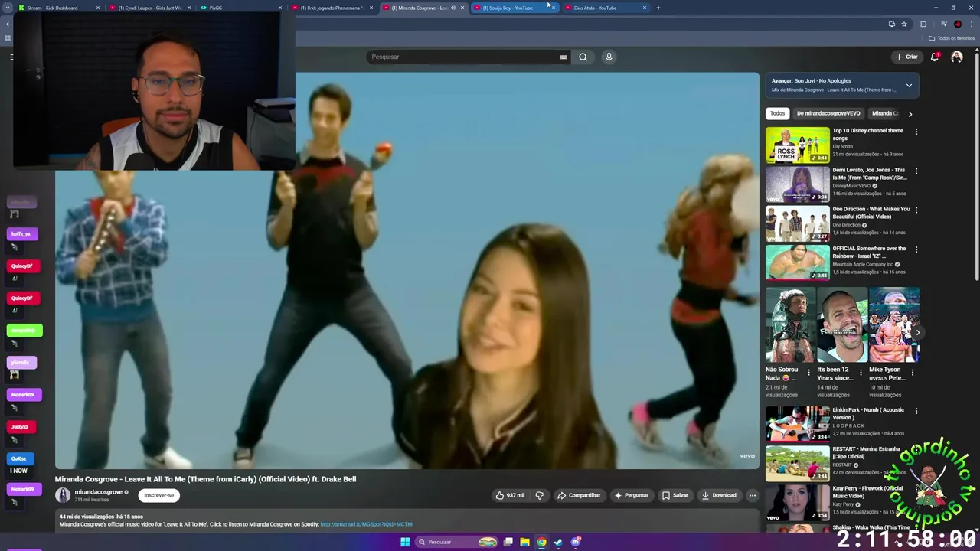Viewport: 980px width, 551px height.
Task: Click the Perguntar button
Action: click(632, 495)
